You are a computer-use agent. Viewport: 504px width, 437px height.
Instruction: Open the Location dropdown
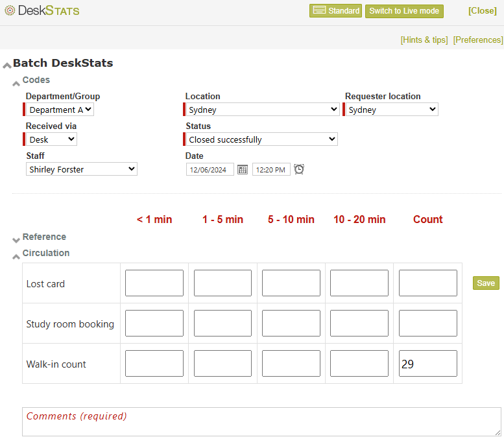tap(262, 110)
